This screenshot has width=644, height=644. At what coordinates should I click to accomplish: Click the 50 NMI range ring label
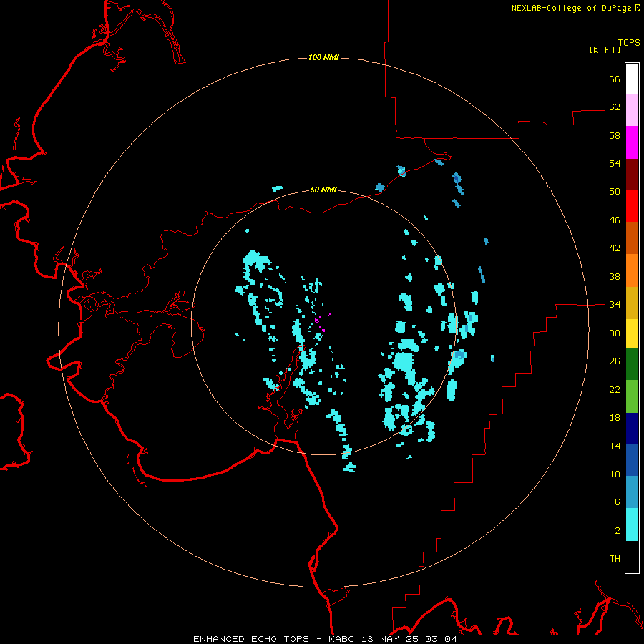tap(323, 190)
